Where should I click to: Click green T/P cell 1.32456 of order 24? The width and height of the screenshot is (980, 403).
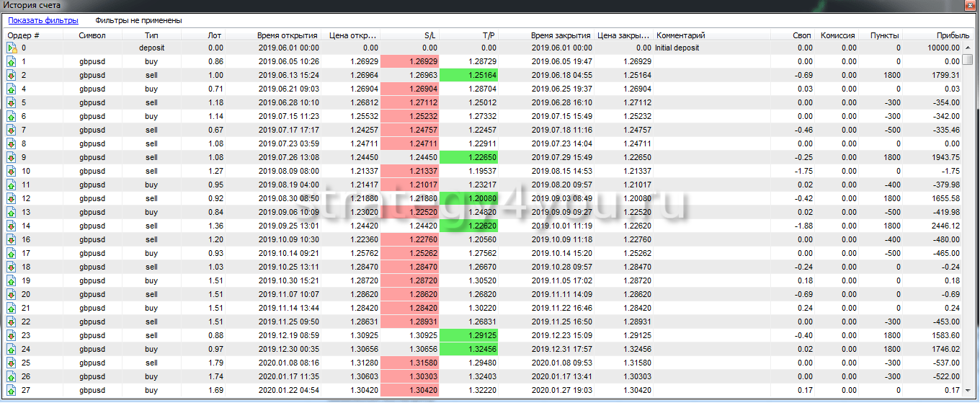click(x=468, y=349)
